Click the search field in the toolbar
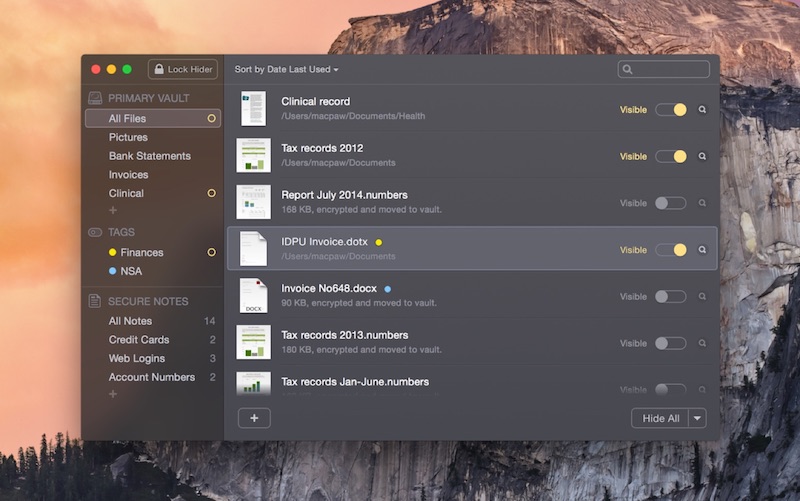The image size is (800, 501). (664, 70)
